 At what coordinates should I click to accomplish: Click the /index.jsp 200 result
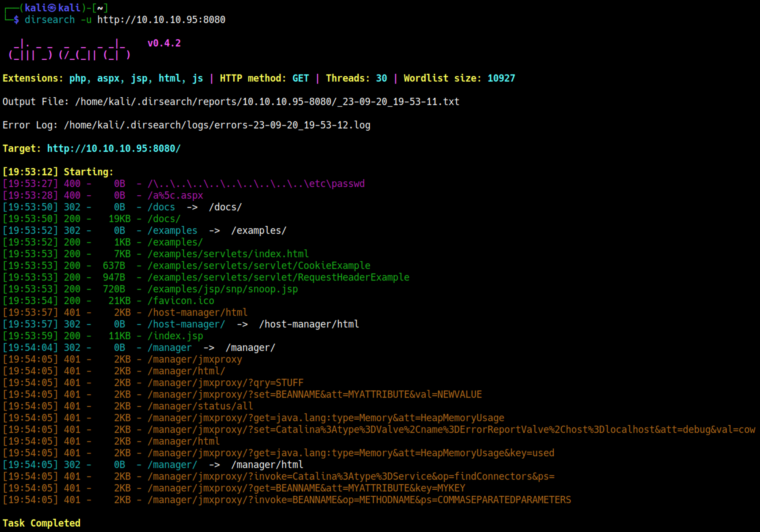pos(175,336)
